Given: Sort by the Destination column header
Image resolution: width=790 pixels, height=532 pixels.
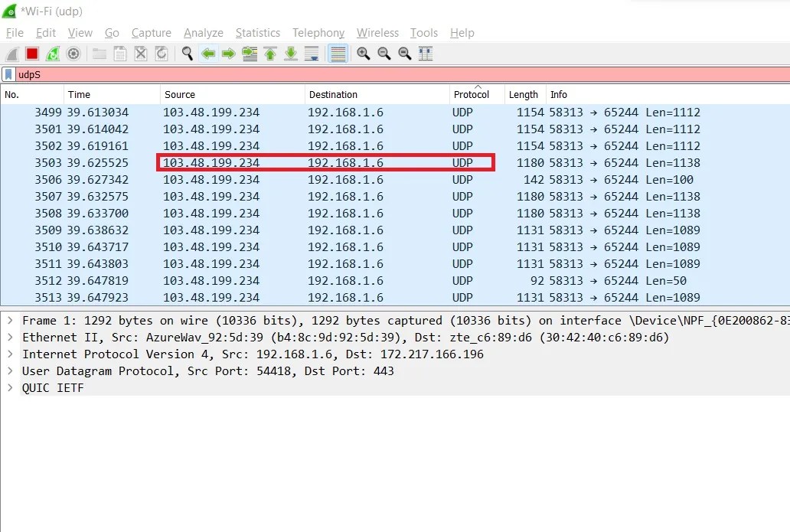Looking at the screenshot, I should (x=377, y=95).
